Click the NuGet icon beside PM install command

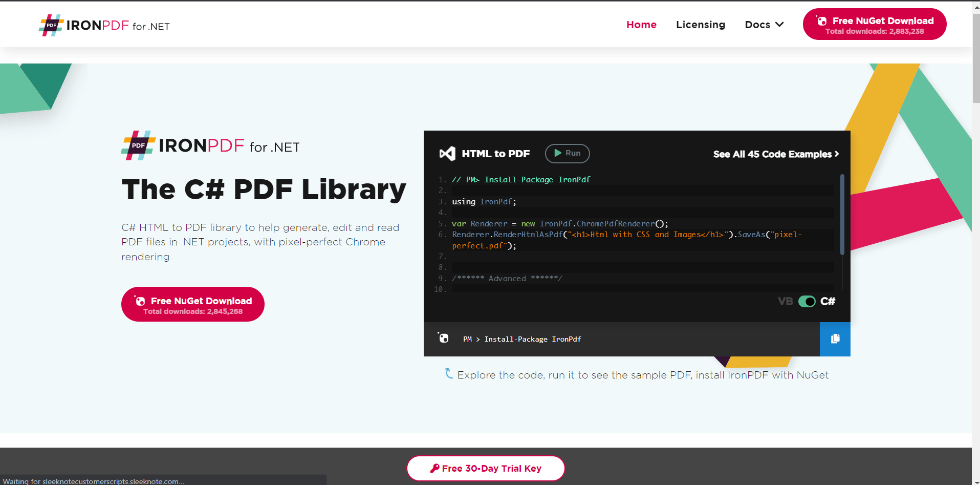(x=443, y=338)
